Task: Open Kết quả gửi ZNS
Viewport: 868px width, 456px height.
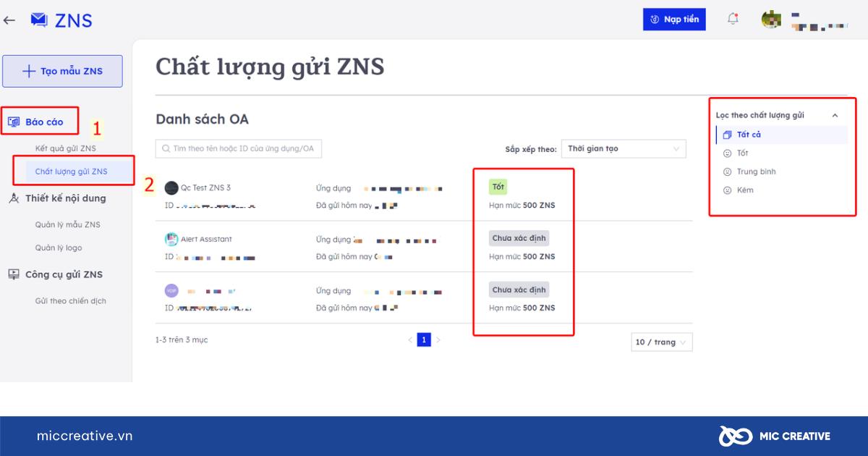Action: click(x=66, y=148)
